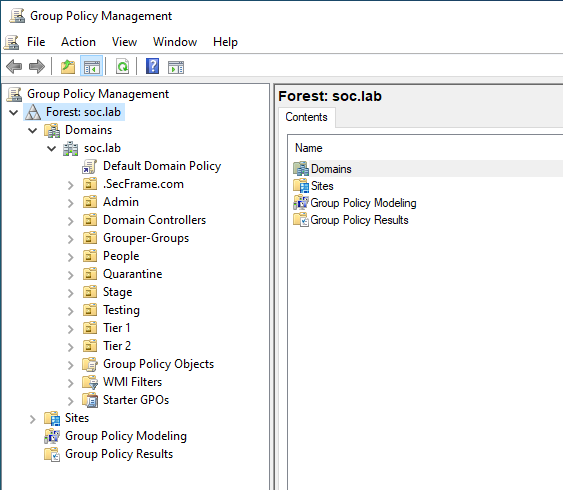Toggle the Show/Hide Action Pane icon
This screenshot has width=563, height=490.
(x=176, y=67)
